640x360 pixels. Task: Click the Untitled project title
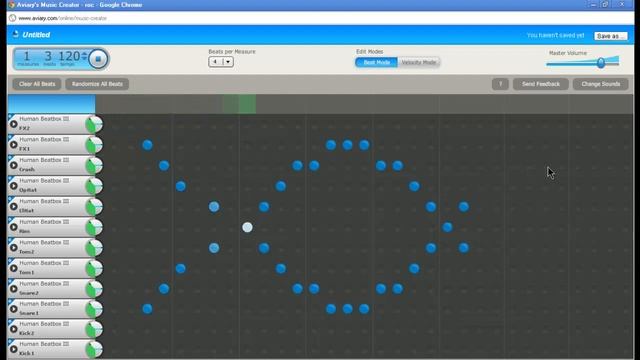tap(36, 35)
